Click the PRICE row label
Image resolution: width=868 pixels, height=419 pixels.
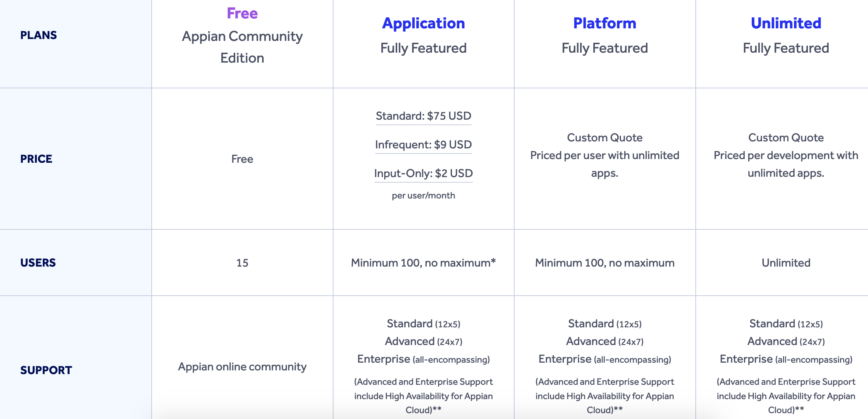pyautogui.click(x=36, y=159)
